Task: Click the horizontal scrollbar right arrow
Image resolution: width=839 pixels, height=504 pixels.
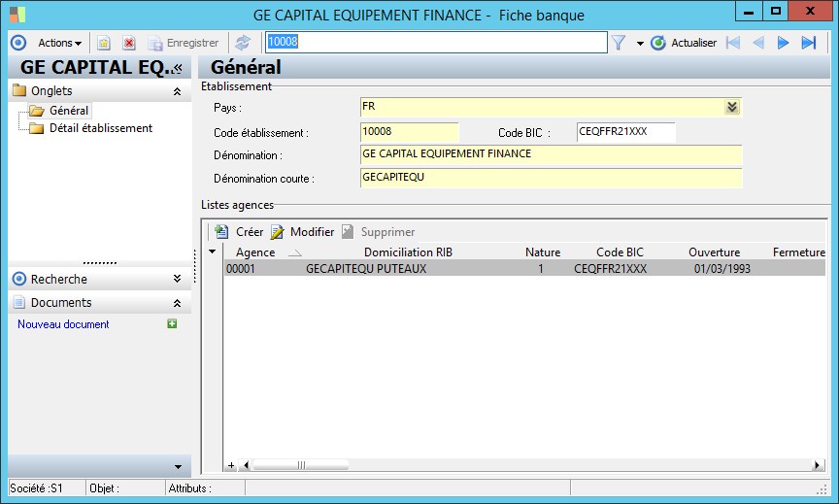Action: [x=817, y=465]
